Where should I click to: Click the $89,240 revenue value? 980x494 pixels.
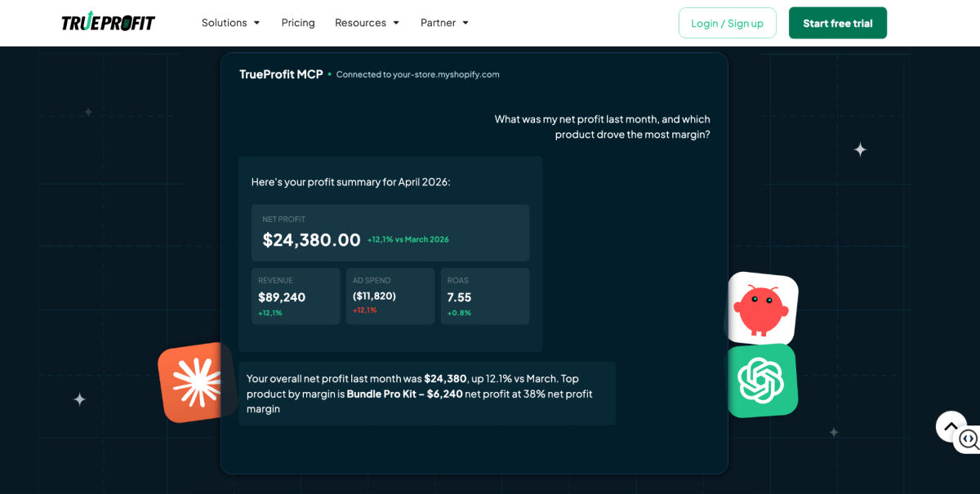(x=282, y=297)
